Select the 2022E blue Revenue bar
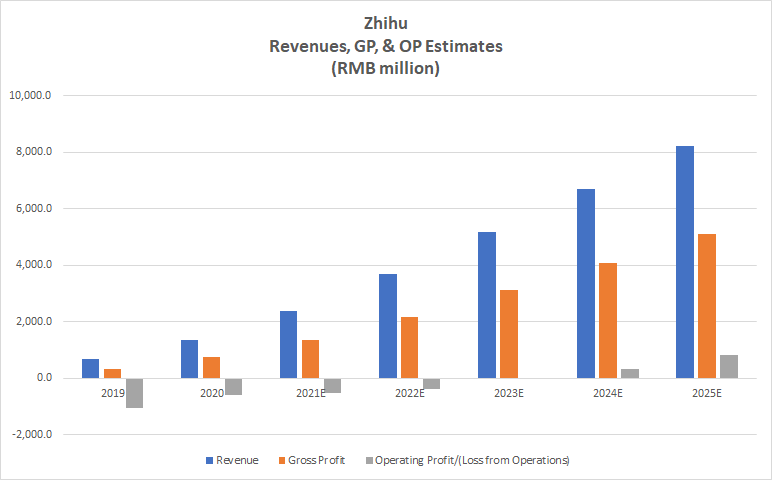This screenshot has height=480, width=772. coord(388,326)
